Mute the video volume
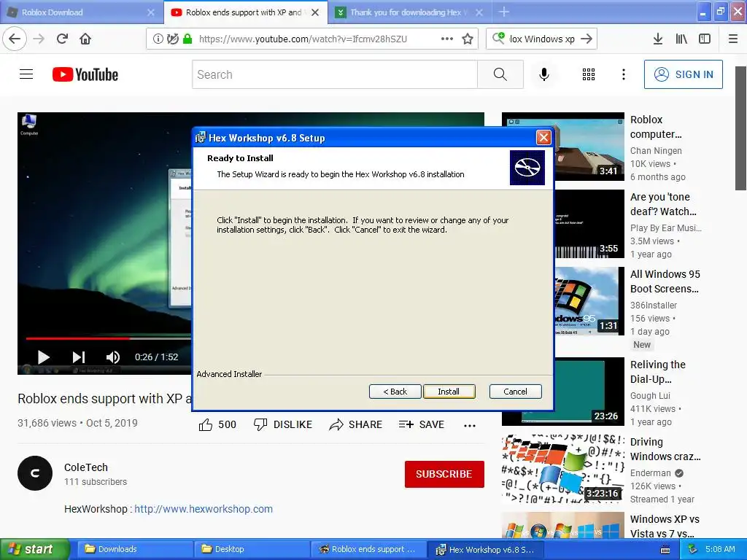 (113, 357)
